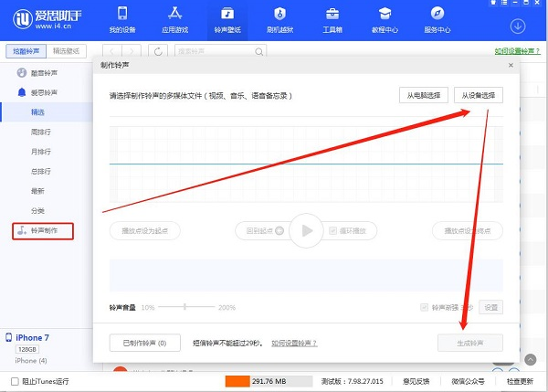Viewport: 548px width, 392px height.
Task: Open 服务中心 service center
Action: point(437,20)
